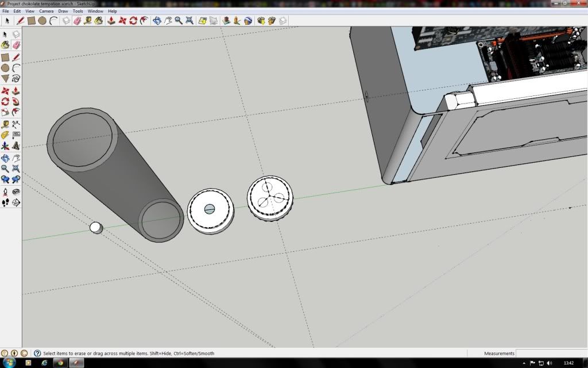The width and height of the screenshot is (588, 368).
Task: Activate the Position Camera tool
Action: (x=5, y=192)
